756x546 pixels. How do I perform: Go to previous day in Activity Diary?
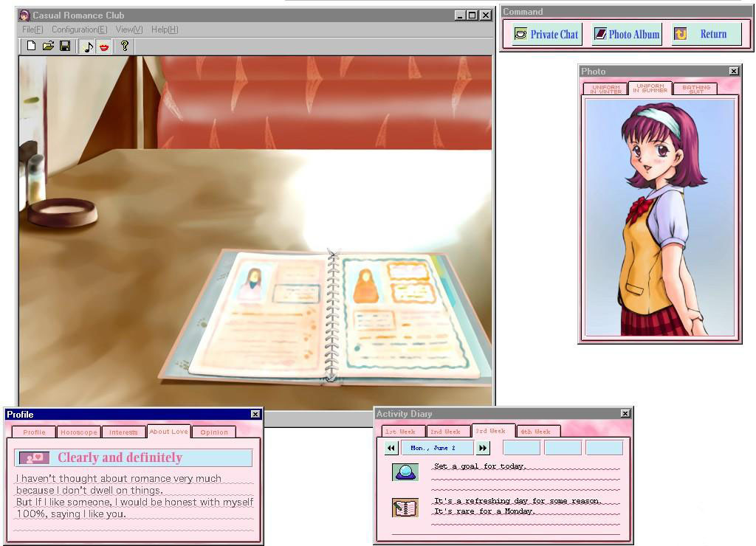391,448
